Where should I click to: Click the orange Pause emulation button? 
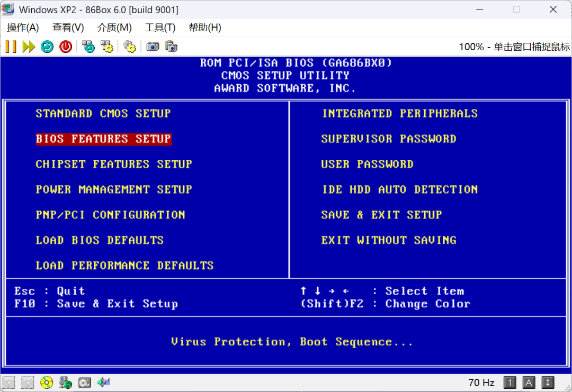11,47
